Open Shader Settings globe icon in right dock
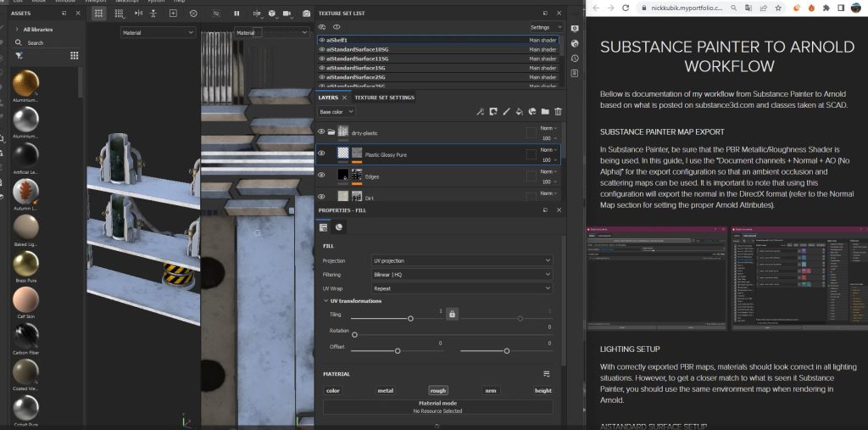Image resolution: width=868 pixels, height=430 pixels. 575,43
